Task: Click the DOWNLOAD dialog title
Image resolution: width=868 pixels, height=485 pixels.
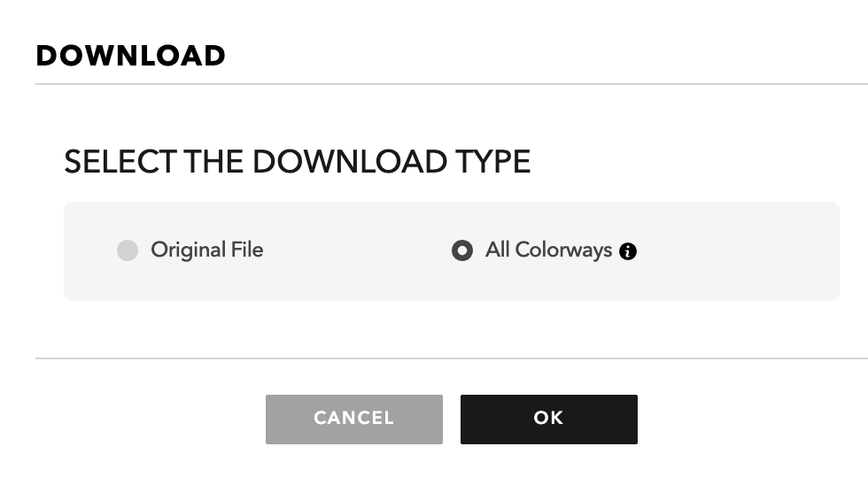Action: click(131, 55)
